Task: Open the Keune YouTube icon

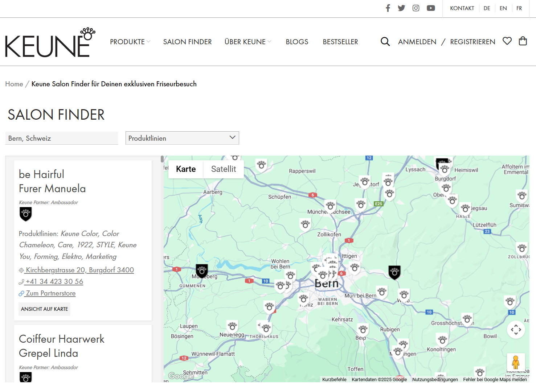Action: [x=431, y=8]
